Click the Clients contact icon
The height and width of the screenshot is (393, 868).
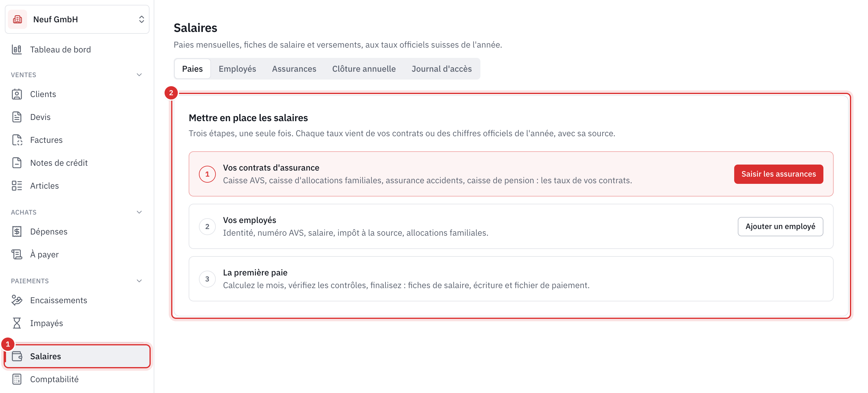pos(17,94)
